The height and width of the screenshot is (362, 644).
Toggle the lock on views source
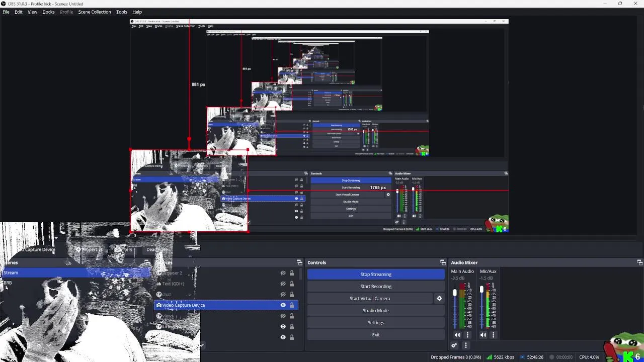[291, 316]
